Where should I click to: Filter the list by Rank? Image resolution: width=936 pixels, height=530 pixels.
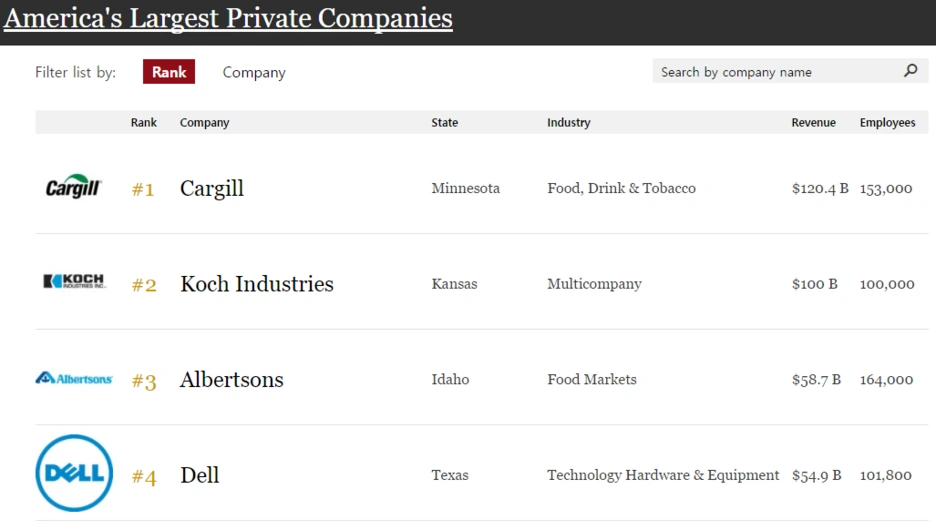click(x=169, y=72)
